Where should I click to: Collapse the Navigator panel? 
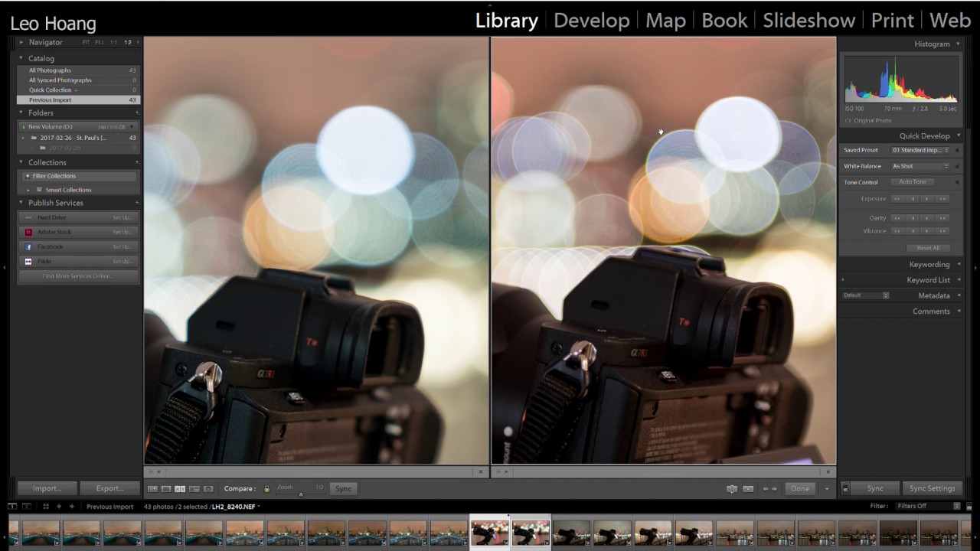click(21, 42)
